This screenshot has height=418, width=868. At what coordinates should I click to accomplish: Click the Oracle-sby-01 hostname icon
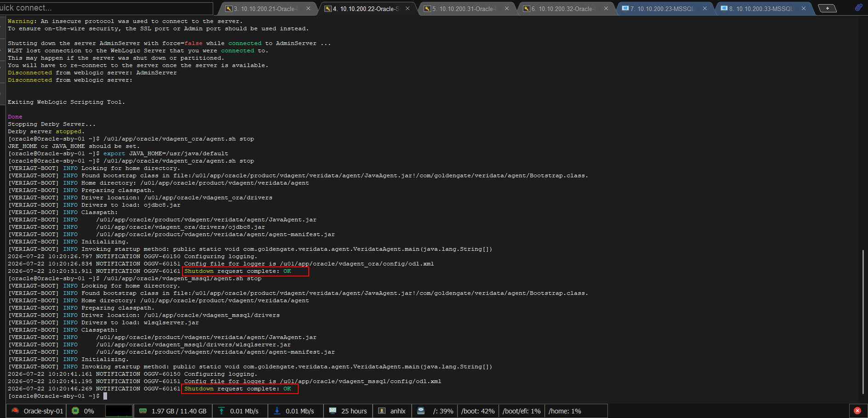[x=15, y=411]
